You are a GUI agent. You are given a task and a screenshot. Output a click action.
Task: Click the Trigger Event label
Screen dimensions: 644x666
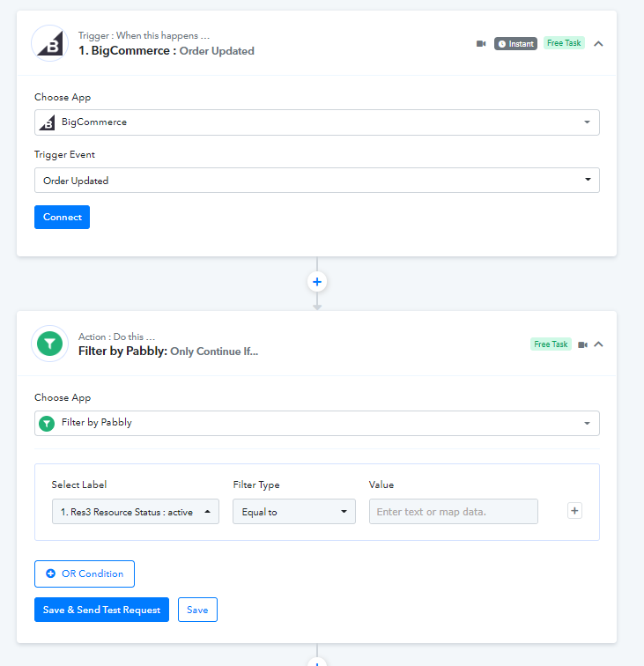click(x=64, y=155)
